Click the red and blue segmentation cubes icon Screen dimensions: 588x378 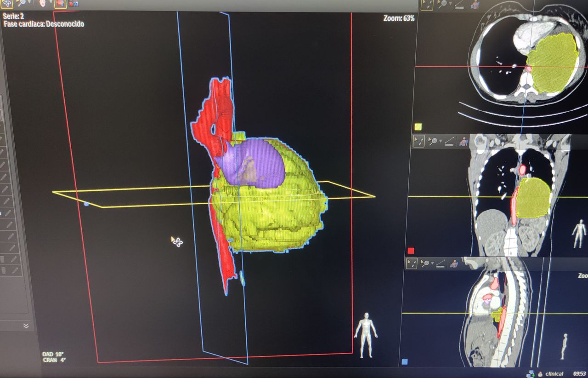[73, 4]
